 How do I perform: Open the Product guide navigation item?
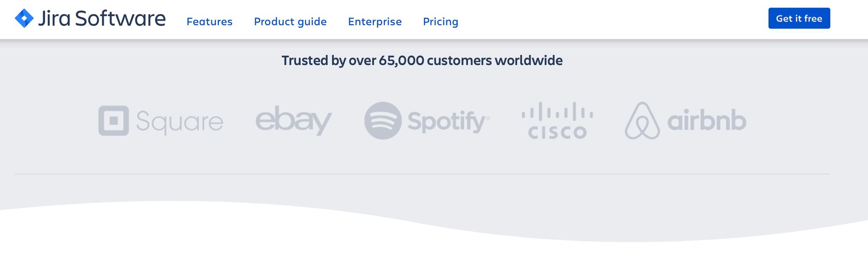click(290, 22)
